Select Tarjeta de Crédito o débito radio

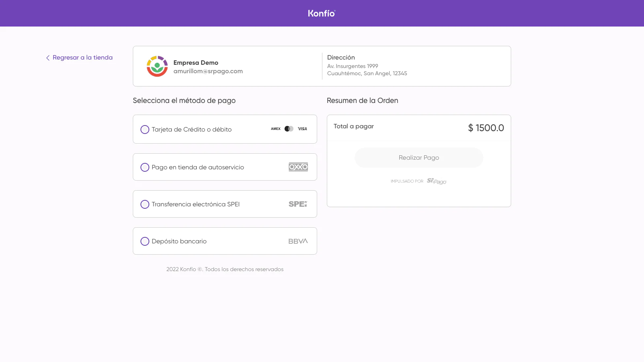(x=145, y=130)
